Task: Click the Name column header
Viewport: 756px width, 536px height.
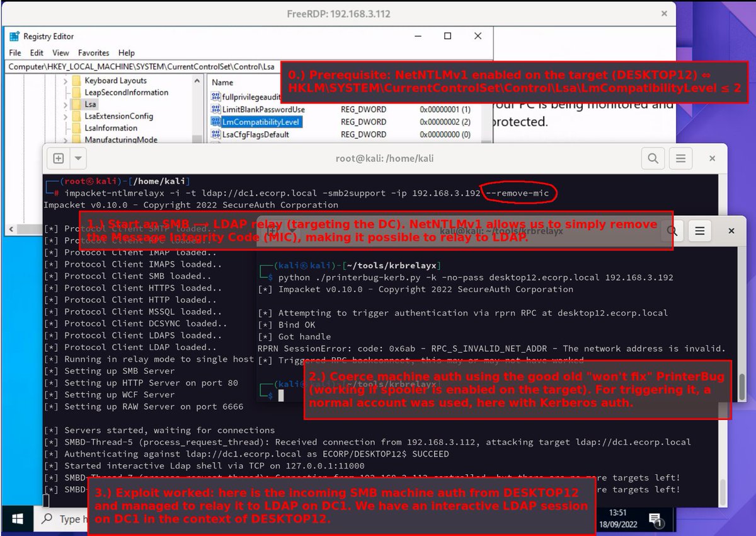Action: (222, 83)
